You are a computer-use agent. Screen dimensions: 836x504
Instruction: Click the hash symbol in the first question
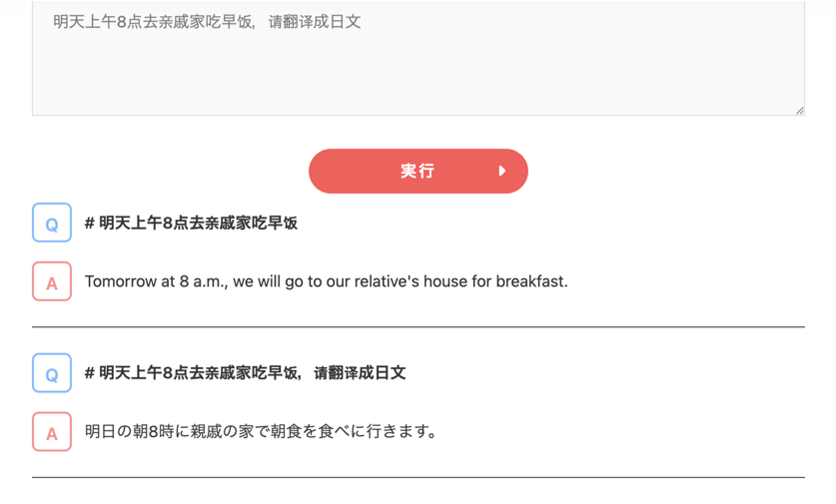tap(90, 223)
